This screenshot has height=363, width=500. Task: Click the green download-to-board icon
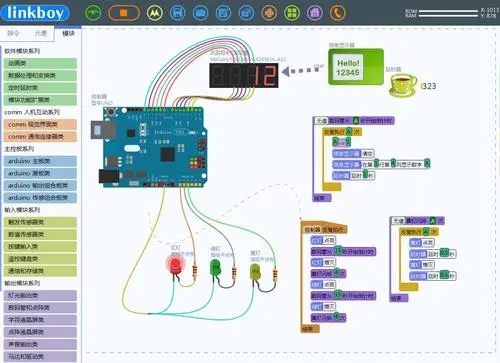tap(93, 13)
